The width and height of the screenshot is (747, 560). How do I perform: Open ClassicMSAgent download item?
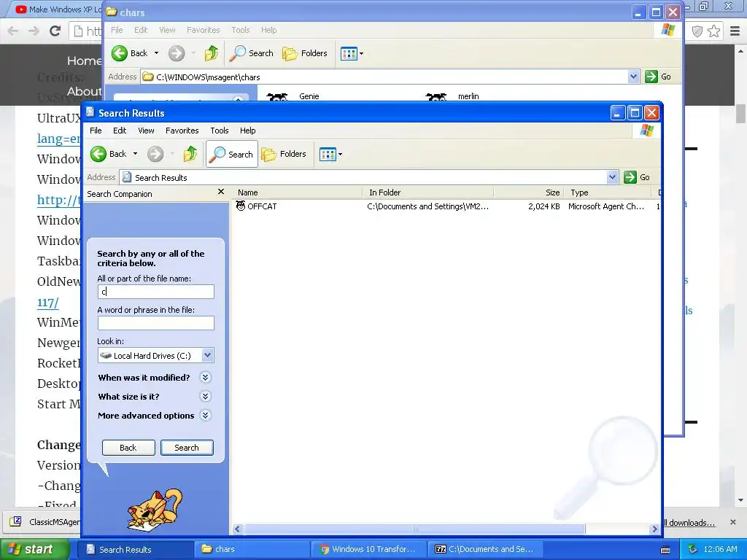click(x=45, y=522)
